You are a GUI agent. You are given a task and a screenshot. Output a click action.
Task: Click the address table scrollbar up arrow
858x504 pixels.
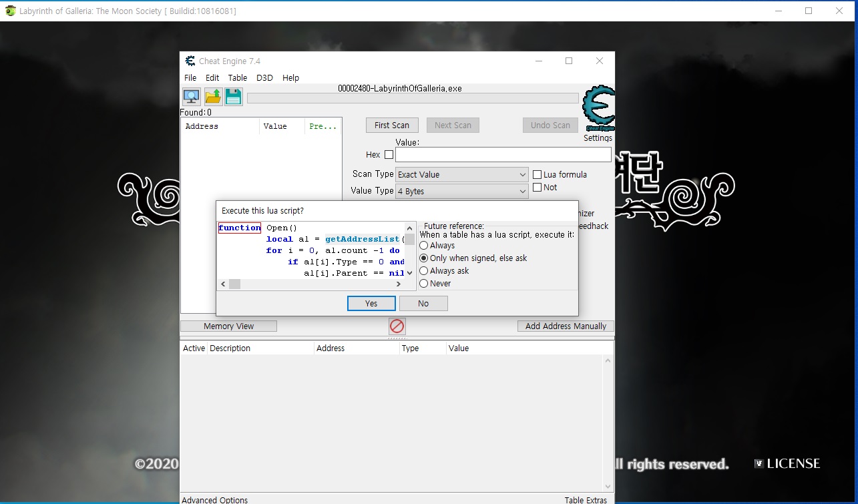pos(608,360)
